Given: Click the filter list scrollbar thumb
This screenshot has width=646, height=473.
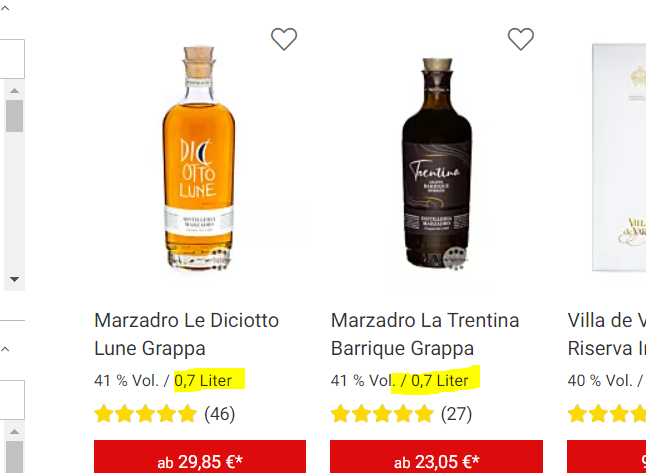Looking at the screenshot, I should click(x=14, y=117).
